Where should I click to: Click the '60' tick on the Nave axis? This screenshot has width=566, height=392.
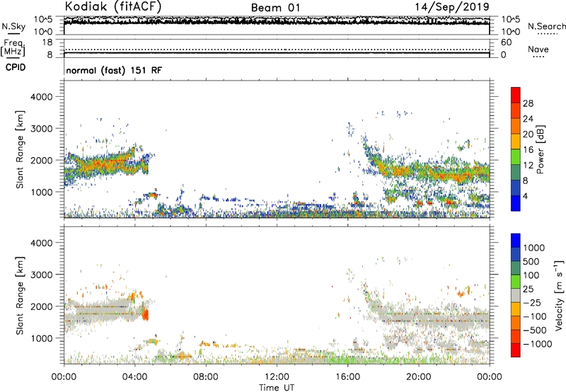pyautogui.click(x=507, y=42)
